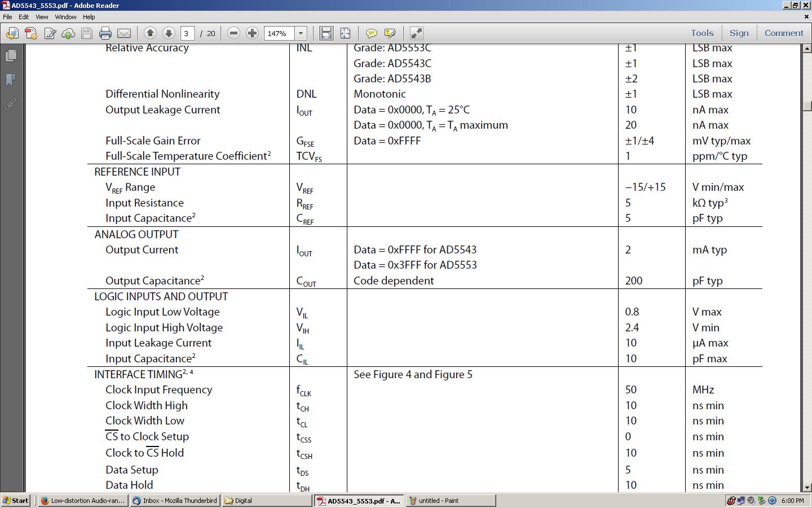Screen dimensions: 812x508
Task: Switch to Digital folder taskbar window
Action: point(267,501)
